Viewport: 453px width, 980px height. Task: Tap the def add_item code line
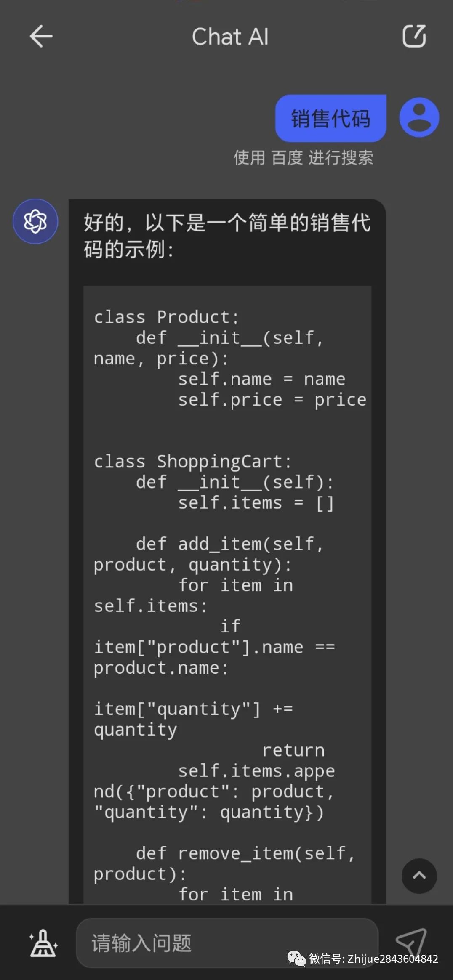229,544
